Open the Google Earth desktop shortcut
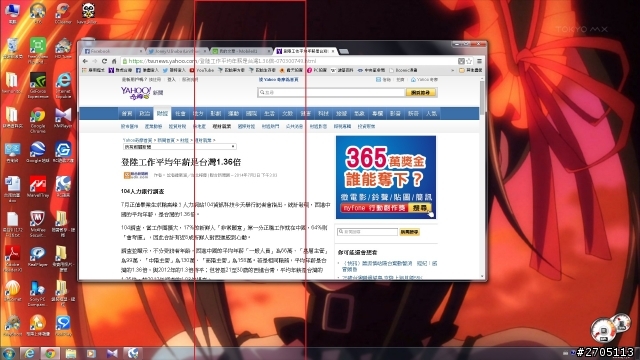The image size is (640, 360). 38,152
